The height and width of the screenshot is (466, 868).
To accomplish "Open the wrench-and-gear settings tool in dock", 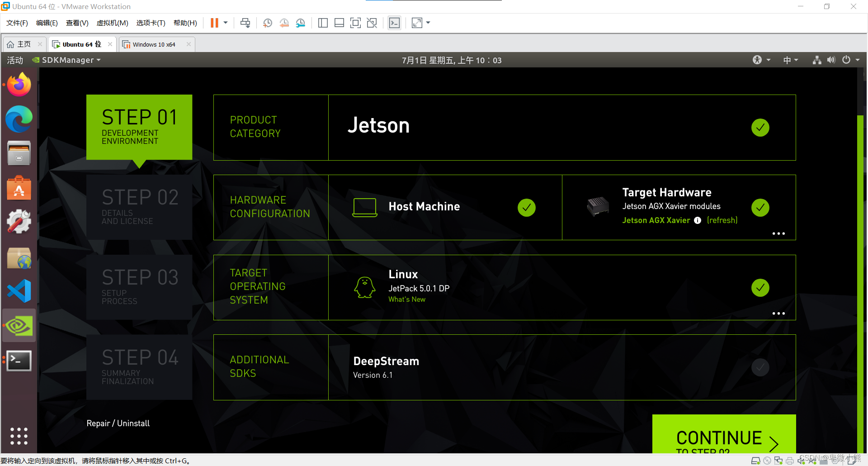I will (19, 222).
